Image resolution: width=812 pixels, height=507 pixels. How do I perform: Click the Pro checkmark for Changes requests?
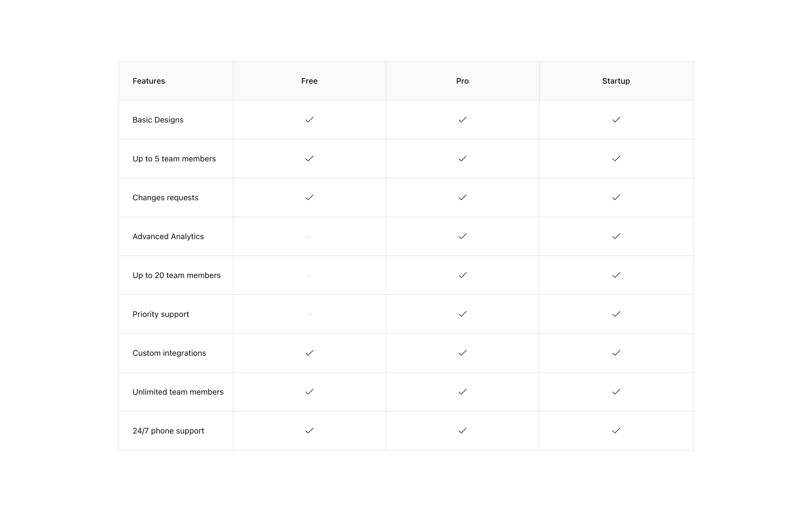tap(462, 197)
